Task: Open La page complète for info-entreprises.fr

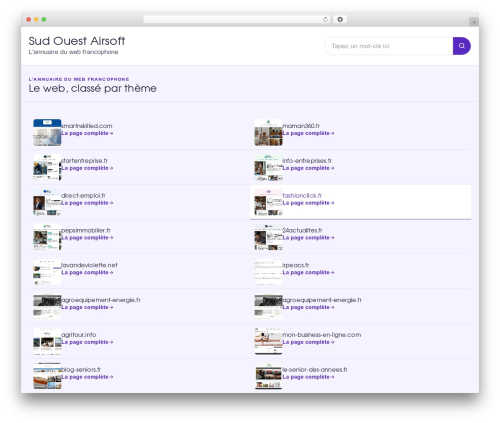Action: pos(308,168)
